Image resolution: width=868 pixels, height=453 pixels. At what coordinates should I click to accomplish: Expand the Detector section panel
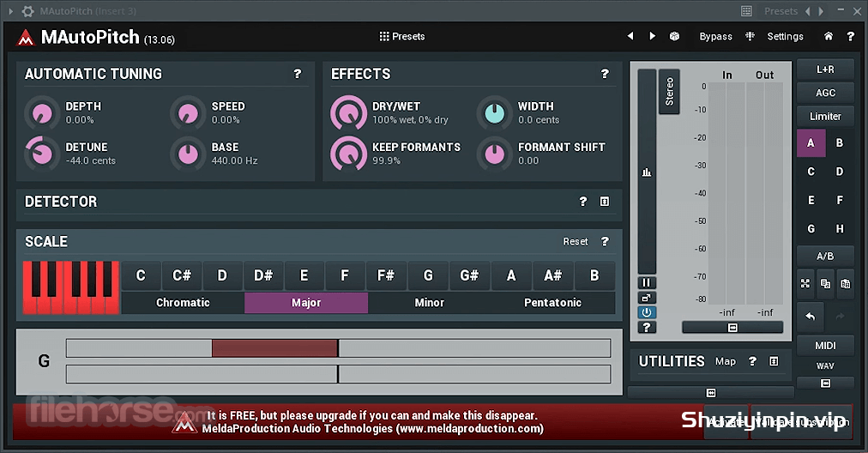[x=605, y=202]
